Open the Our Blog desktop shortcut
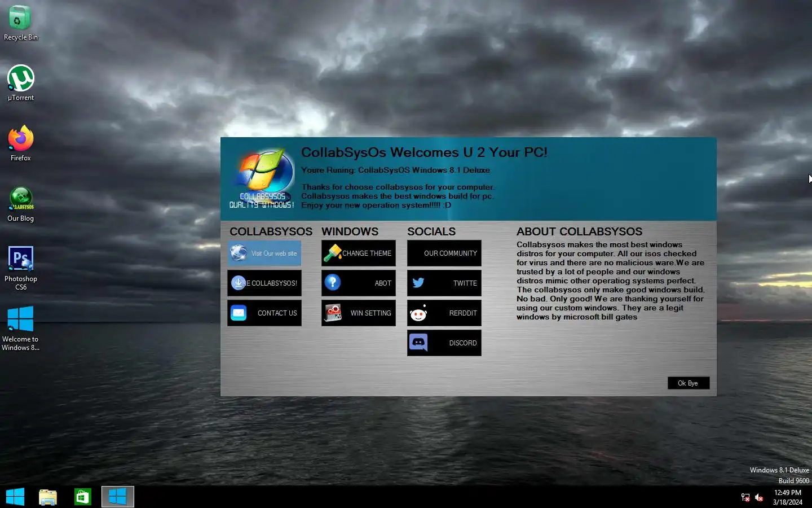Viewport: 812px width, 508px height. tap(21, 204)
